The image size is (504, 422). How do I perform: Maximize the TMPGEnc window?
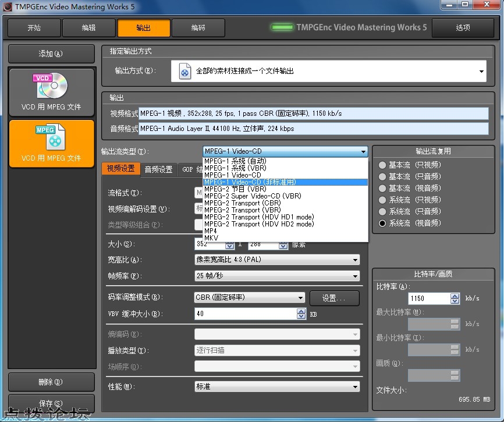pyautogui.click(x=465, y=5)
